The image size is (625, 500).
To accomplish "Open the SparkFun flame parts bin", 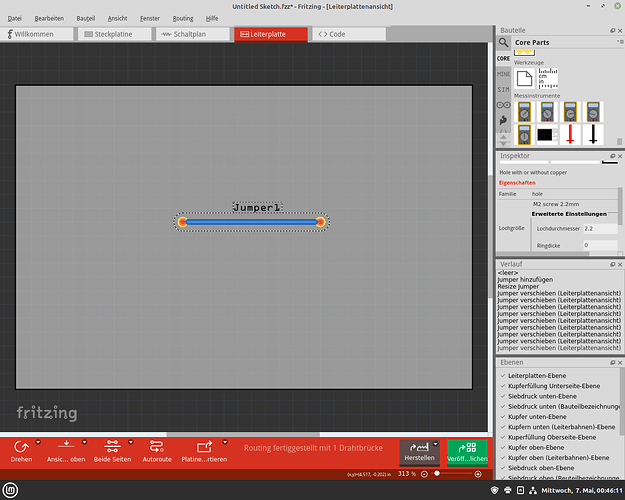I will pyautogui.click(x=503, y=120).
